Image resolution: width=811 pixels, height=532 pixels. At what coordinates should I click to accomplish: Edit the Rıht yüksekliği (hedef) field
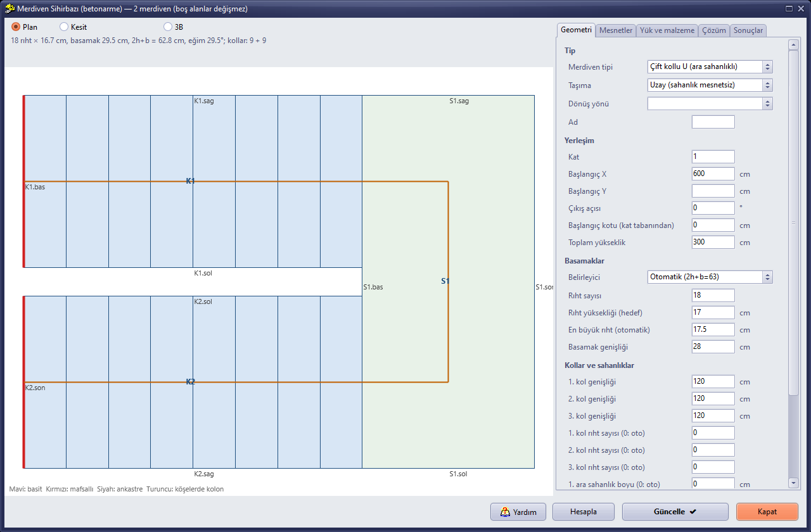713,312
